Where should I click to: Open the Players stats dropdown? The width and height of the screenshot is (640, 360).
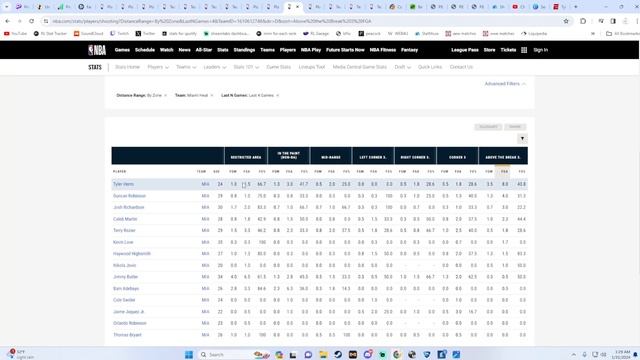tap(158, 67)
